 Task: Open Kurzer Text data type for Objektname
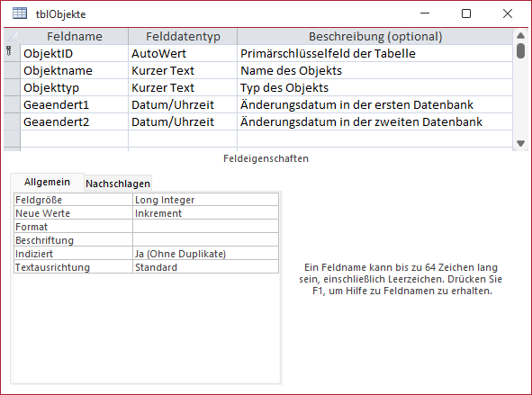[x=183, y=70]
